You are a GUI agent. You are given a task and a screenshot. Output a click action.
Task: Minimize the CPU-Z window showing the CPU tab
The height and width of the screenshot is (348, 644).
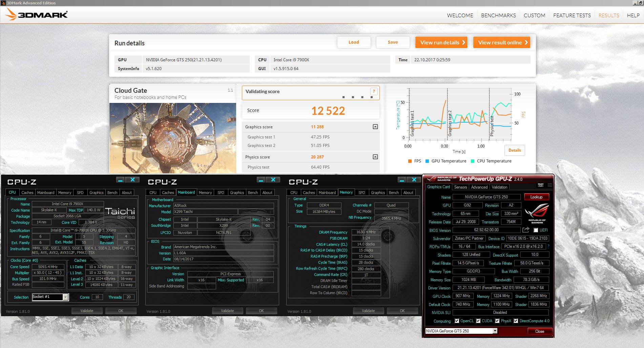coord(120,179)
